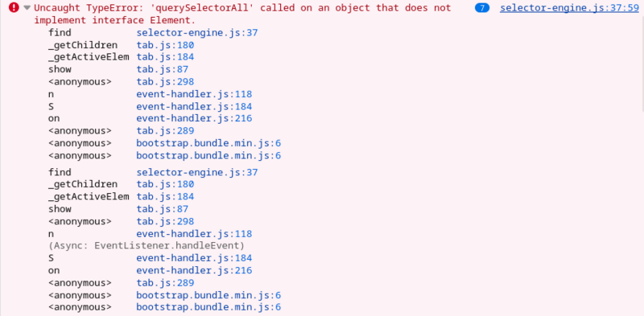The width and height of the screenshot is (644, 316).
Task: Click the red error icon
Action: point(14,7)
